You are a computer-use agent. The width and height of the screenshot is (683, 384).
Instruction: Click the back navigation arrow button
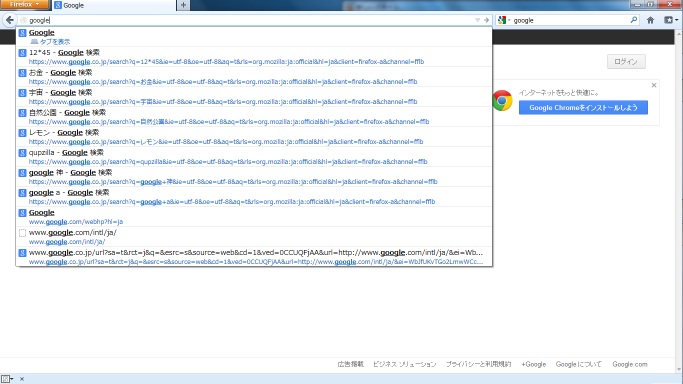10,20
